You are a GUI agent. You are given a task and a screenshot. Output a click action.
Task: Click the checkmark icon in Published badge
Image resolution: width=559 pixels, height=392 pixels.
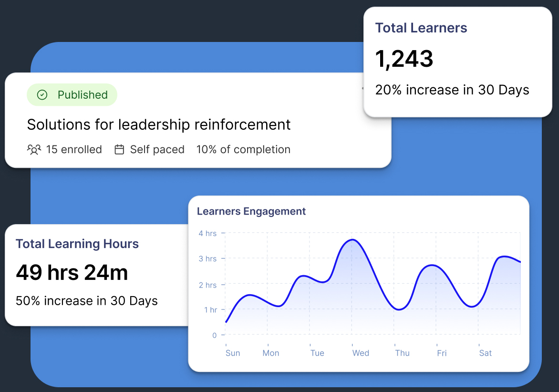pos(42,95)
